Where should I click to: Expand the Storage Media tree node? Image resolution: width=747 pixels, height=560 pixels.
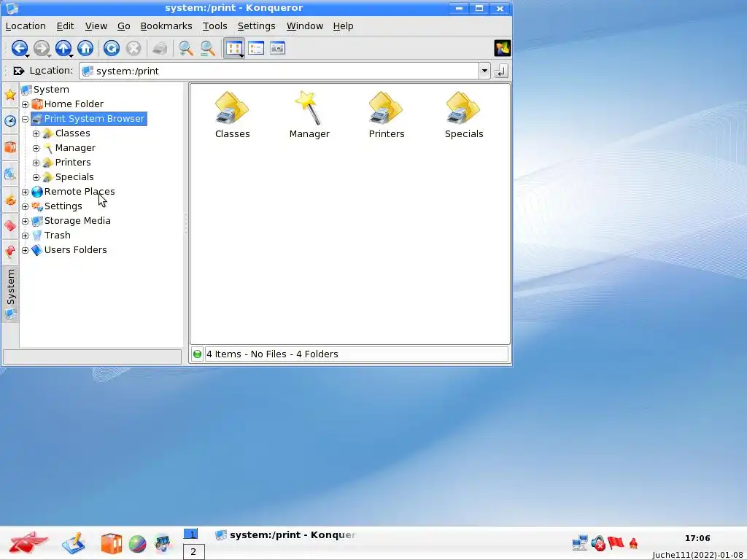(x=26, y=222)
